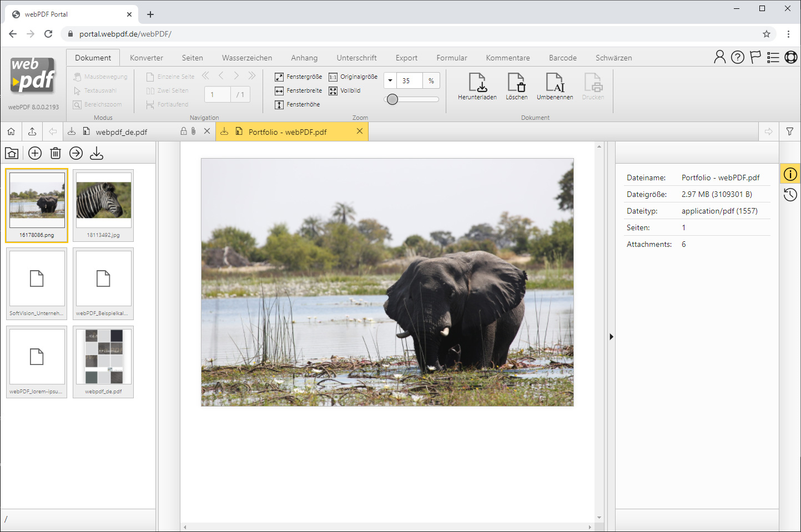801x532 pixels.
Task: Open the info panel via the i icon
Action: (x=790, y=173)
